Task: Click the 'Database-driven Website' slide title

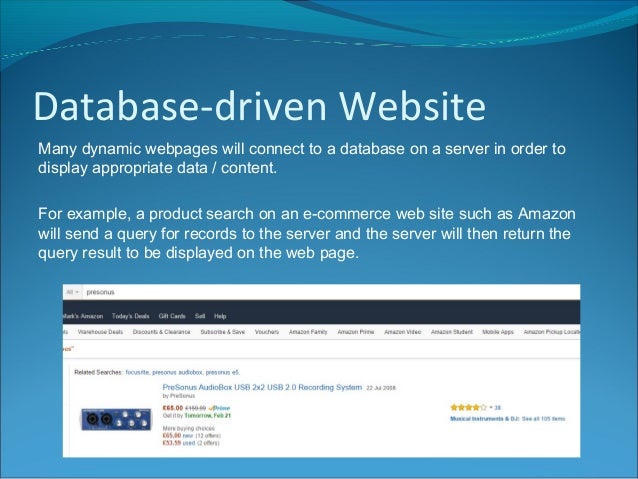Action: pos(260,106)
